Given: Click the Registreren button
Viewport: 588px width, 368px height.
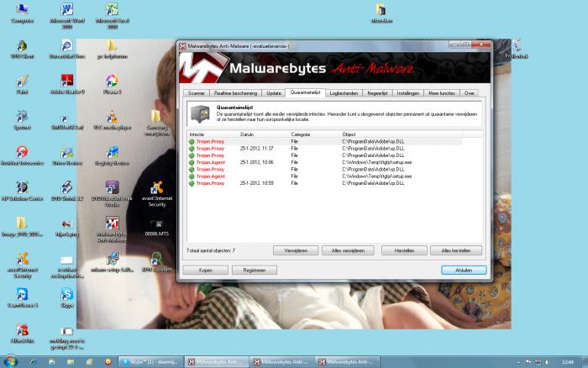Looking at the screenshot, I should pyautogui.click(x=255, y=270).
